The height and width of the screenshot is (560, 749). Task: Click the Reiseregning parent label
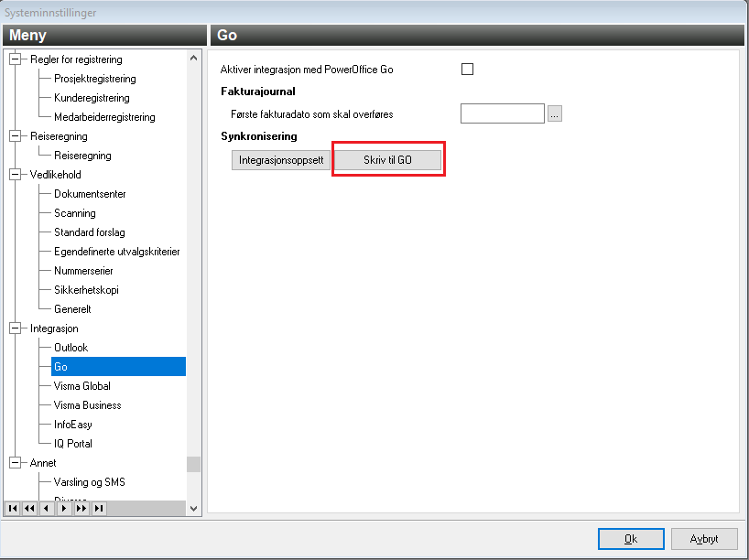pos(59,136)
